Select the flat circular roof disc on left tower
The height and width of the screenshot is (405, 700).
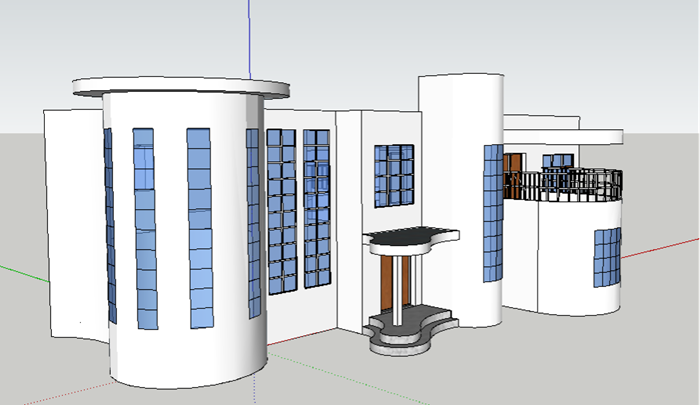tap(180, 86)
